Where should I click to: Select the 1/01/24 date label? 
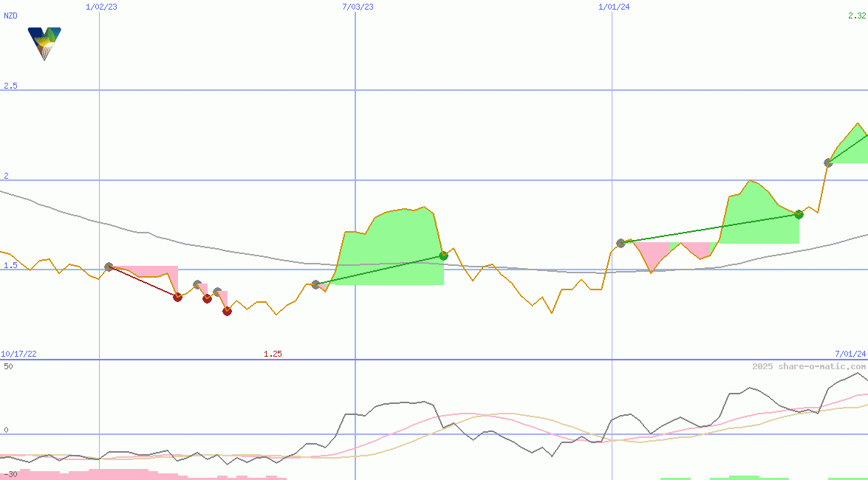(x=613, y=7)
